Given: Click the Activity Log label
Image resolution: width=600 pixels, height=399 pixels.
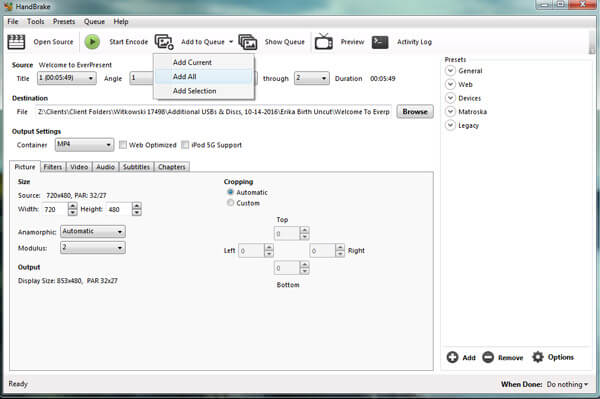Looking at the screenshot, I should click(414, 42).
